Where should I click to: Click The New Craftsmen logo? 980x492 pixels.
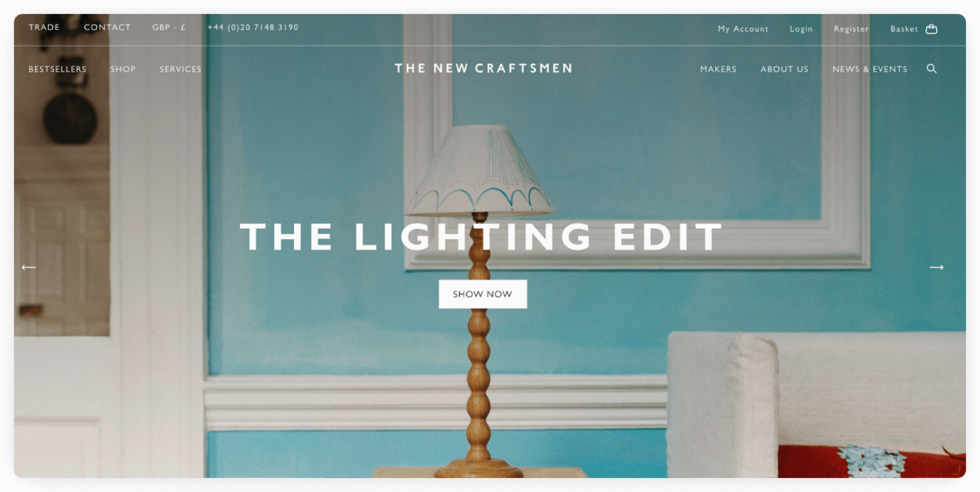click(483, 69)
